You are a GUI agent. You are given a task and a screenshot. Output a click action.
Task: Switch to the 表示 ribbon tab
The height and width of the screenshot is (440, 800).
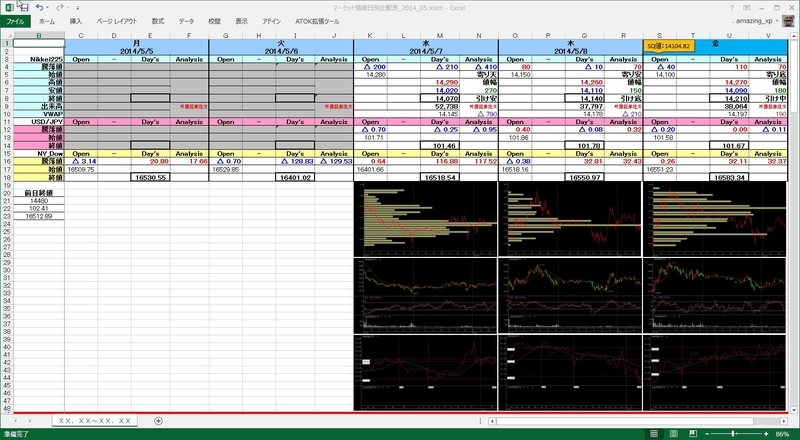coord(241,21)
